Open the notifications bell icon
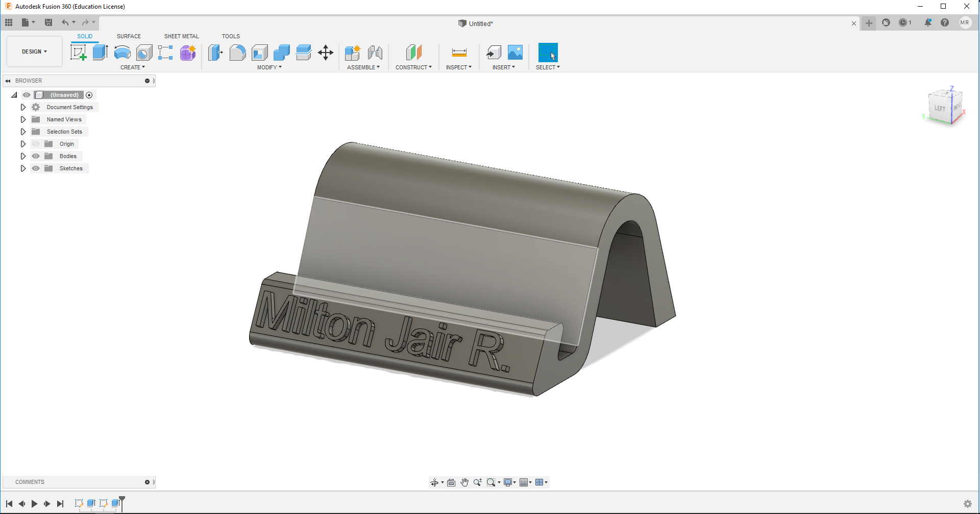Image resolution: width=980 pixels, height=514 pixels. [928, 22]
